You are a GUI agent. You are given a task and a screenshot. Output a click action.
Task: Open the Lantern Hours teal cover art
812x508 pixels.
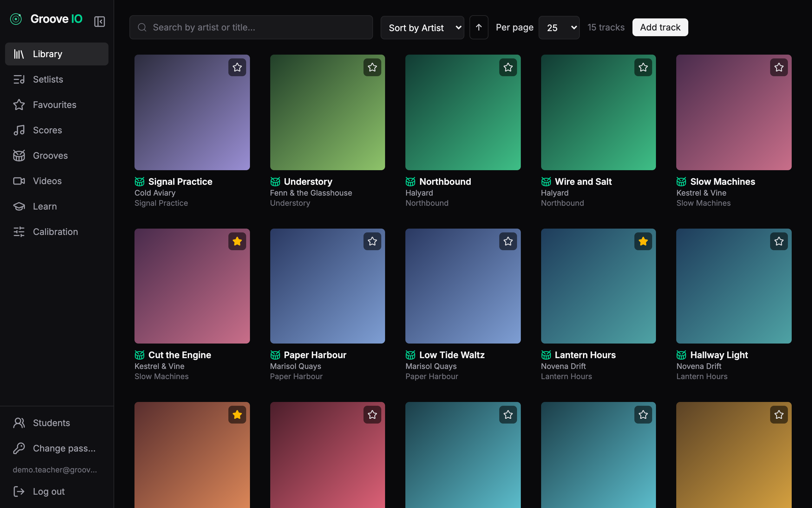point(598,286)
